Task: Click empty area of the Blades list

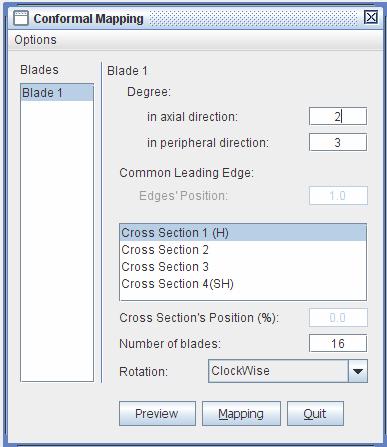Action: [57, 240]
